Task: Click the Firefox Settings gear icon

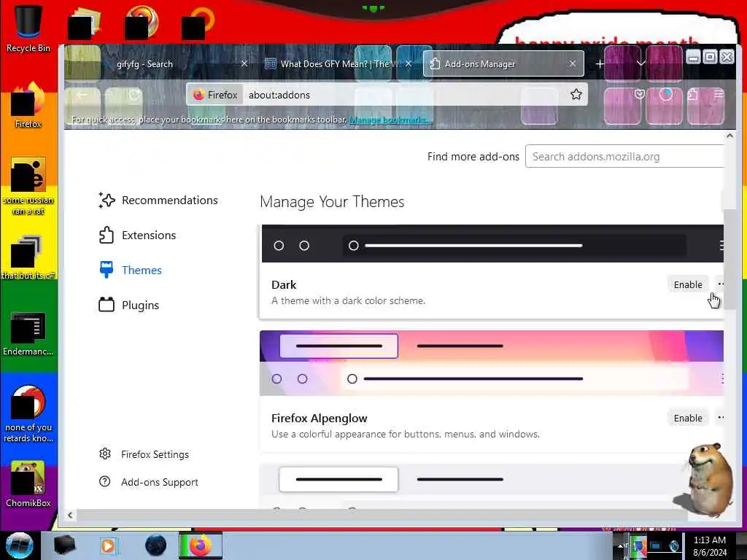Action: click(105, 454)
